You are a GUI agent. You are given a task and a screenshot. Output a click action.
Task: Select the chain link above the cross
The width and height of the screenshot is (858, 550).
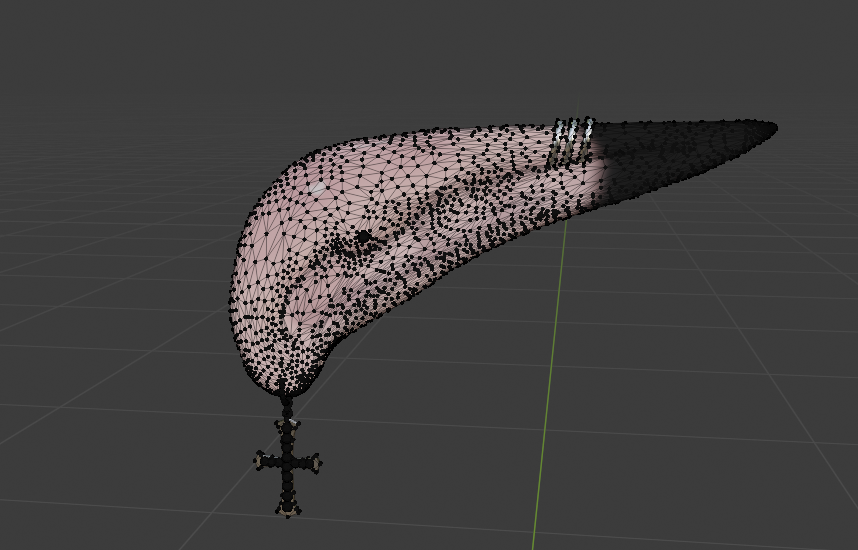pyautogui.click(x=288, y=406)
